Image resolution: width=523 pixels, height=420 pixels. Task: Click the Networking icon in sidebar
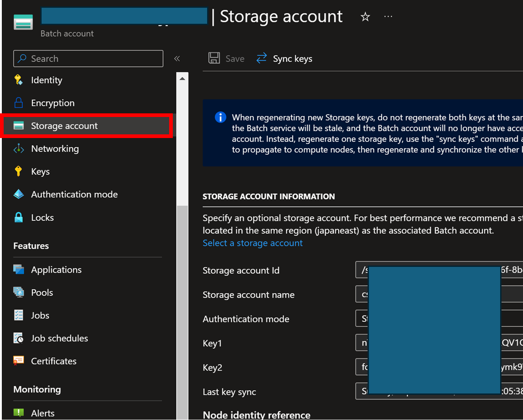point(18,149)
